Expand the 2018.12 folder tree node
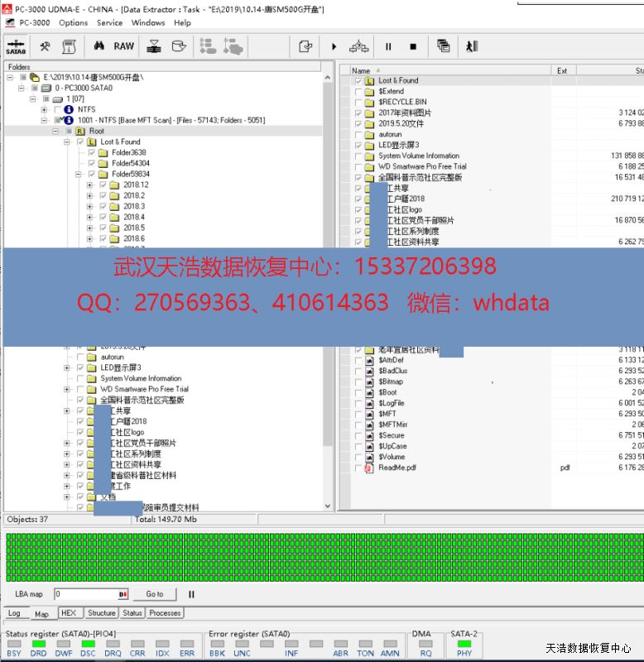The image size is (644, 662). click(89, 185)
